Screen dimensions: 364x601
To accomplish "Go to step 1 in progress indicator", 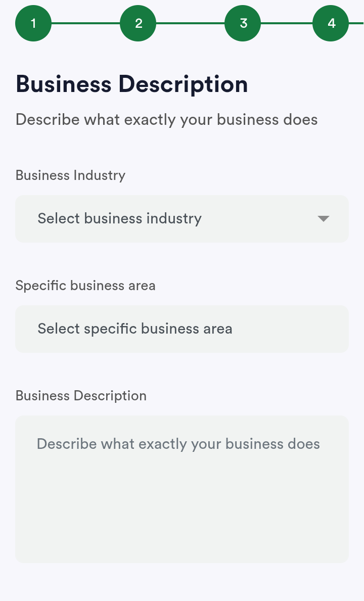I will point(33,23).
